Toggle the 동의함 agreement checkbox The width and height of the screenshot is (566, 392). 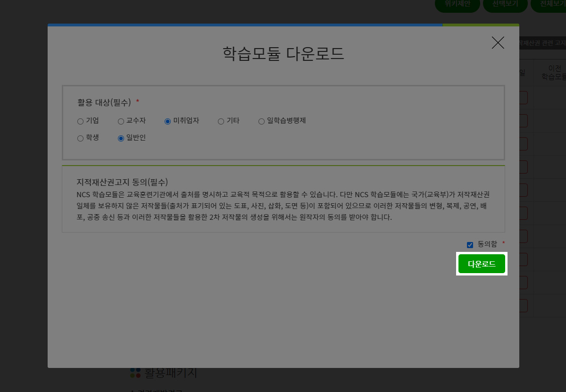coord(470,245)
